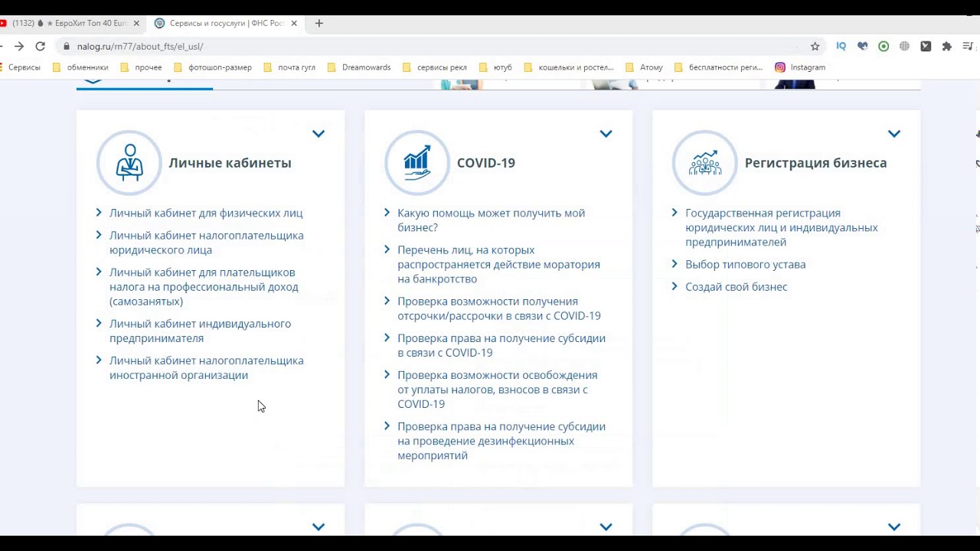
Task: Close the ЕвроХит Топ 40 tab
Action: tap(137, 24)
